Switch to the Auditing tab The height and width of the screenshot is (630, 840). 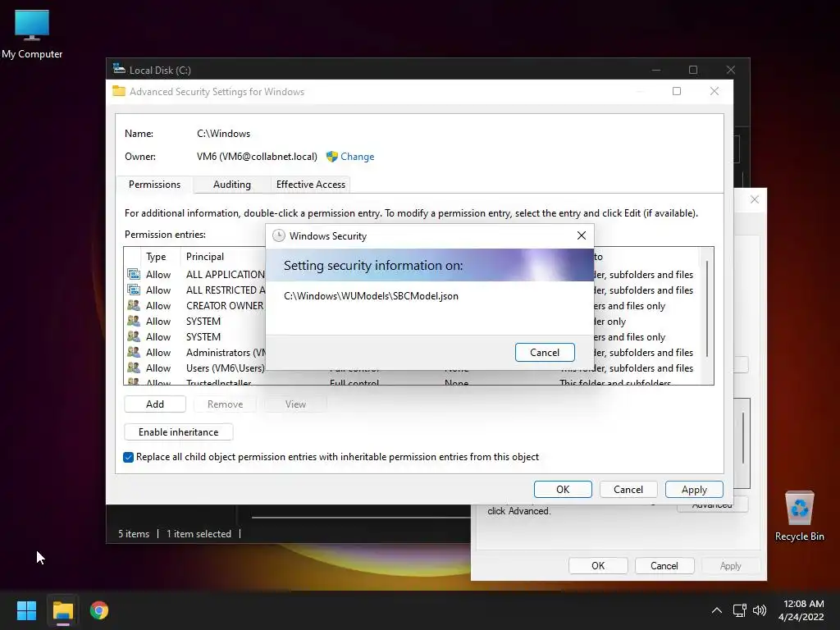232,185
